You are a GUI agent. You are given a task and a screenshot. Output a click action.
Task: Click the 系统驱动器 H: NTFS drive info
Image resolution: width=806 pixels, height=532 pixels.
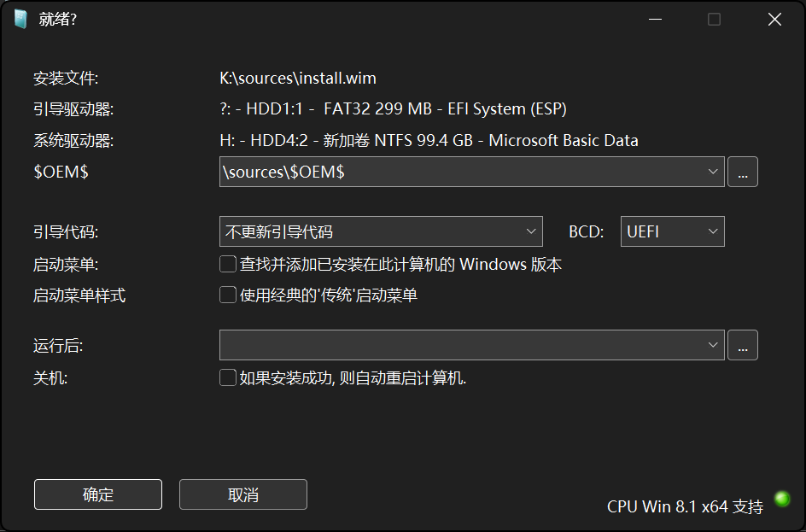click(x=429, y=141)
